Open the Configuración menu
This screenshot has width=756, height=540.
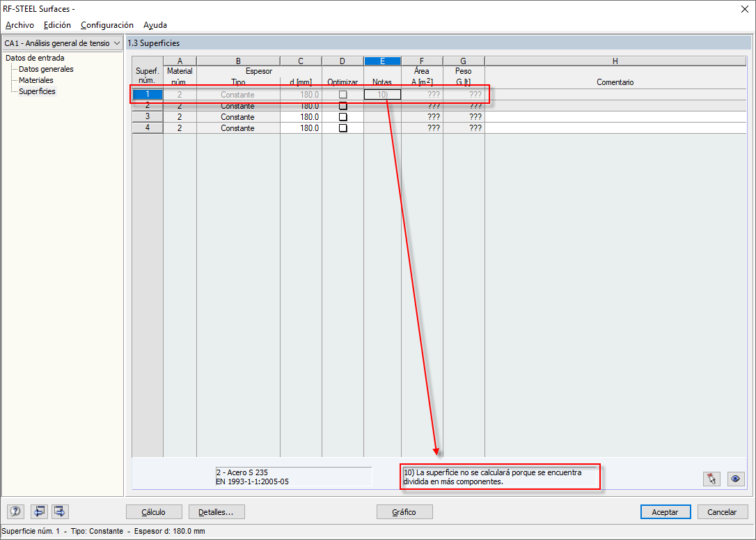tap(107, 25)
